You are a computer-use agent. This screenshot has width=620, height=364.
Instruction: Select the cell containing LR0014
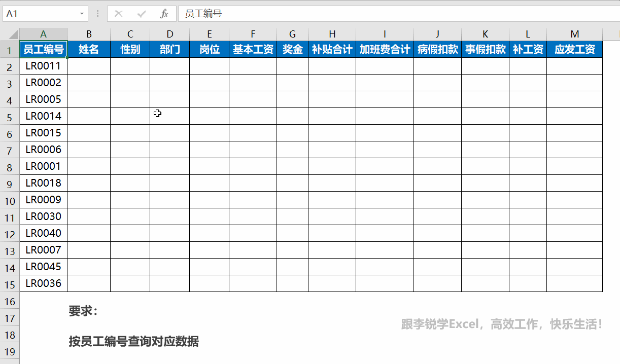tap(44, 116)
